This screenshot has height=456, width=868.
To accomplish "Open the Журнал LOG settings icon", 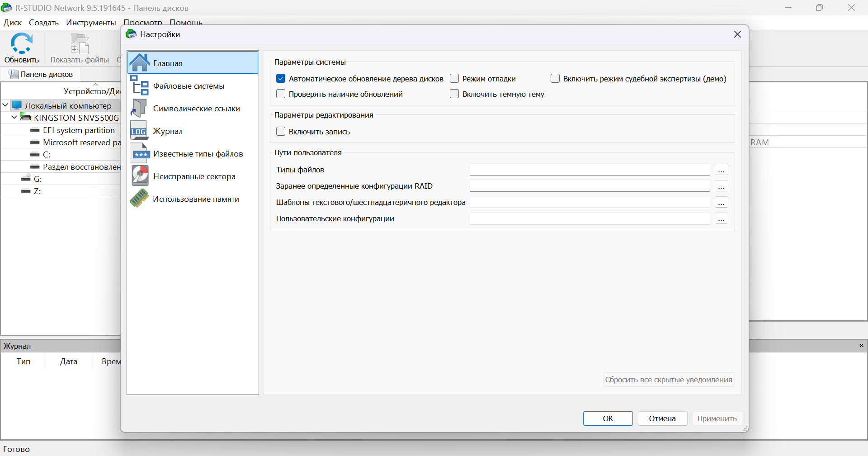I will click(x=139, y=131).
